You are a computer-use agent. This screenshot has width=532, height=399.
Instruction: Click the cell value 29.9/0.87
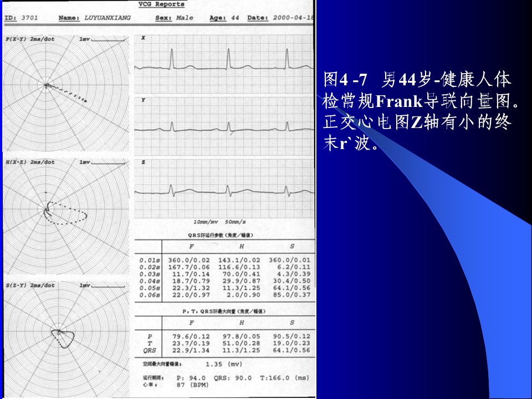[241, 281]
